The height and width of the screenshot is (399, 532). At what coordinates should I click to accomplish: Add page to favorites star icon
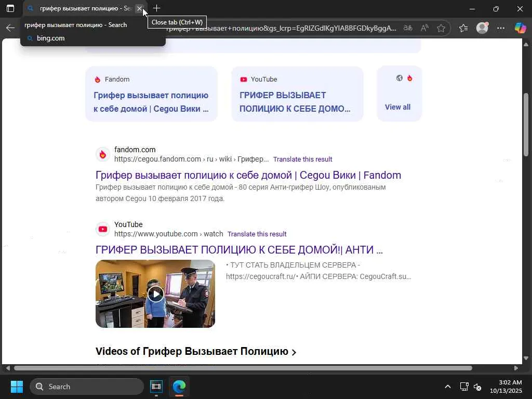pyautogui.click(x=441, y=28)
